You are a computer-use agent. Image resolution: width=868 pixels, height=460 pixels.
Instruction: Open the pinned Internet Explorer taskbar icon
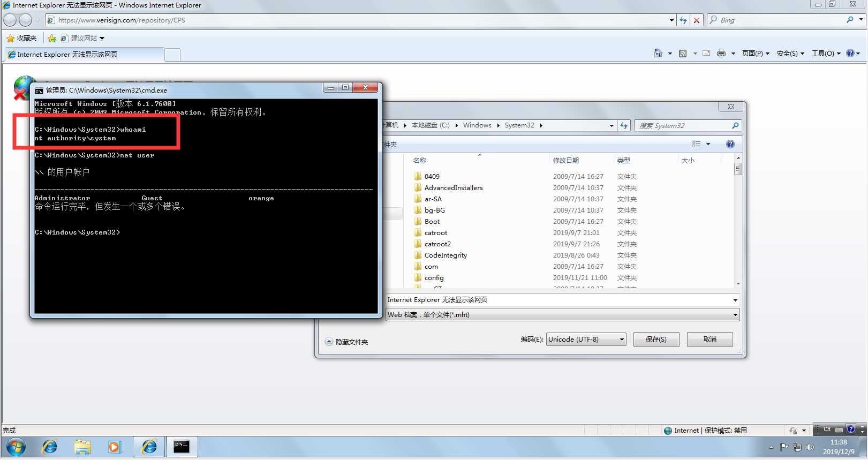click(50, 447)
